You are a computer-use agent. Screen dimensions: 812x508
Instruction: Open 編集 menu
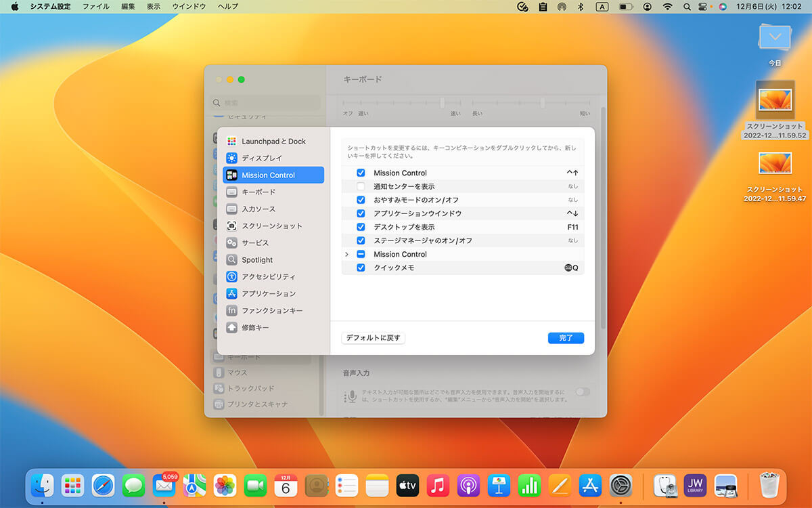(128, 6)
